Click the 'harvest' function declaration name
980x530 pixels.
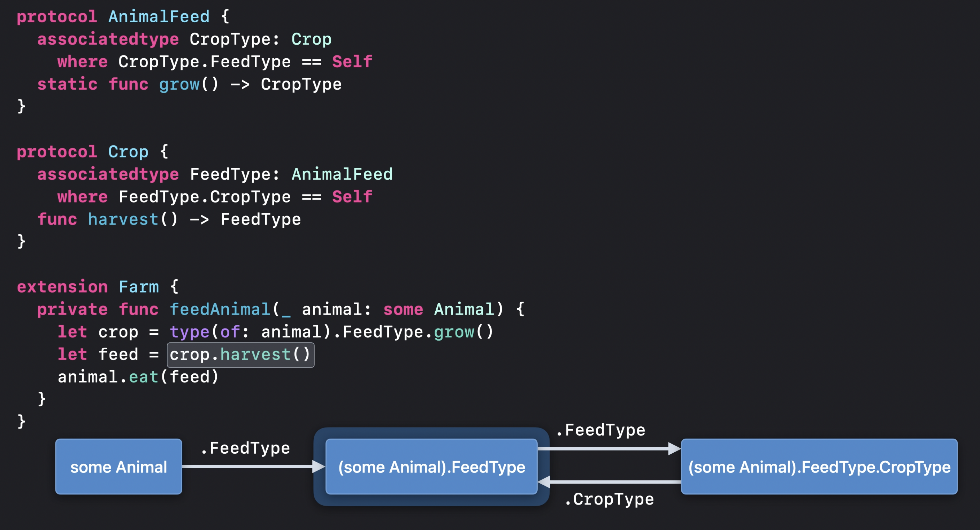tap(123, 220)
